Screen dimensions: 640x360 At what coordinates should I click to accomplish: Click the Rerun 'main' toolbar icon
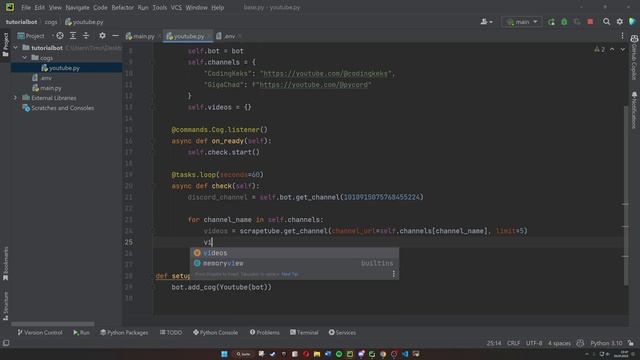[551, 22]
